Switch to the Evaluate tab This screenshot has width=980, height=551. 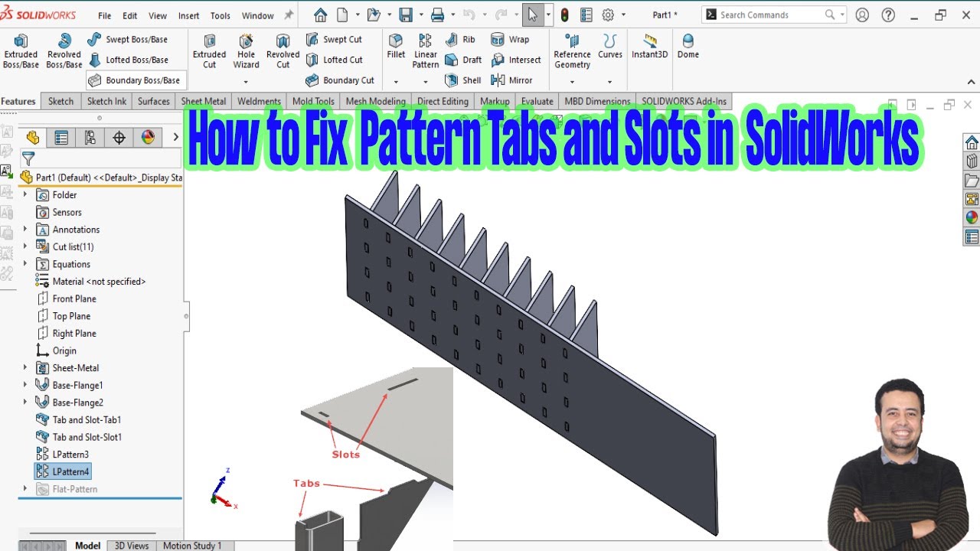point(537,101)
